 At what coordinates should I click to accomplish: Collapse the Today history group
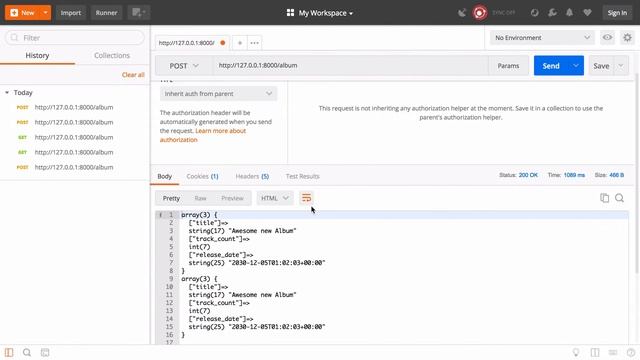pyautogui.click(x=7, y=93)
